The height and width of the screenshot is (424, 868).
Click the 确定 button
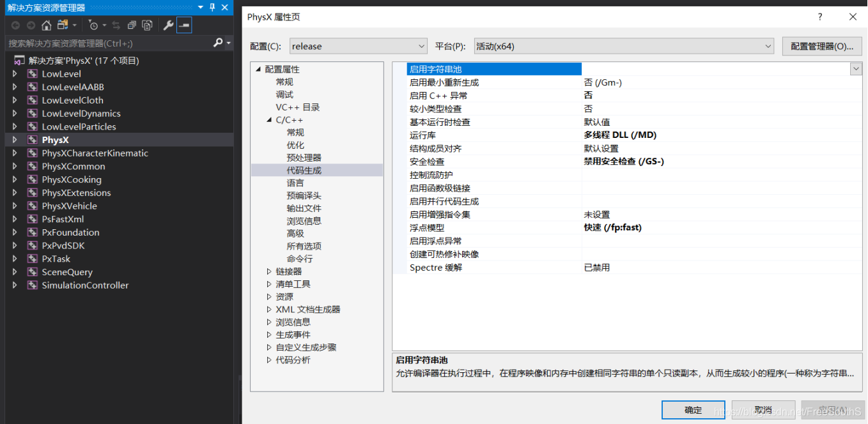click(x=693, y=410)
